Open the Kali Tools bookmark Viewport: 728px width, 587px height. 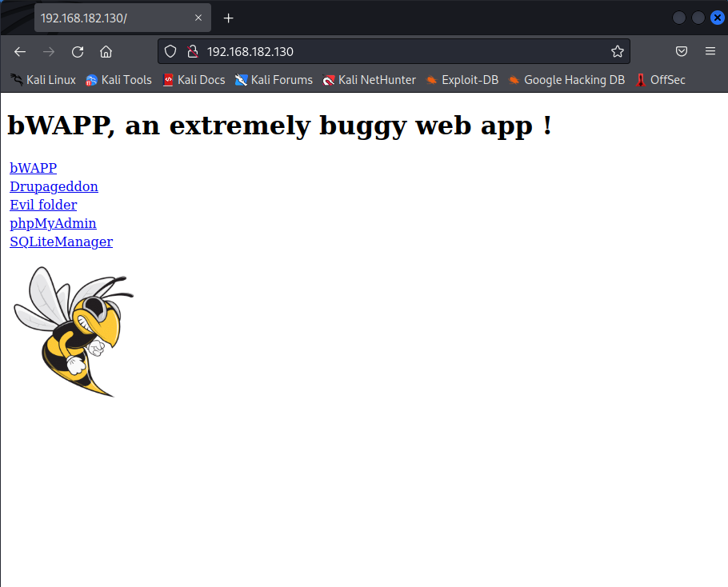coord(119,80)
